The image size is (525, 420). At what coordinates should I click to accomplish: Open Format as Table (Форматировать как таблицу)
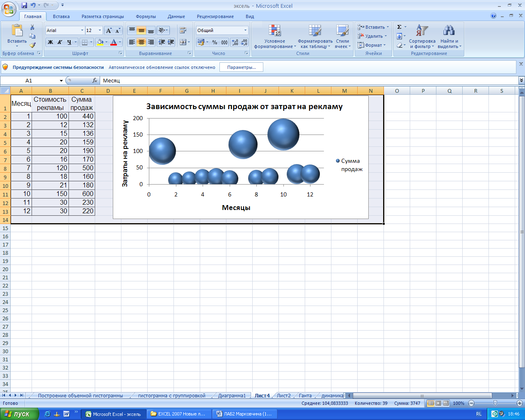(x=315, y=36)
